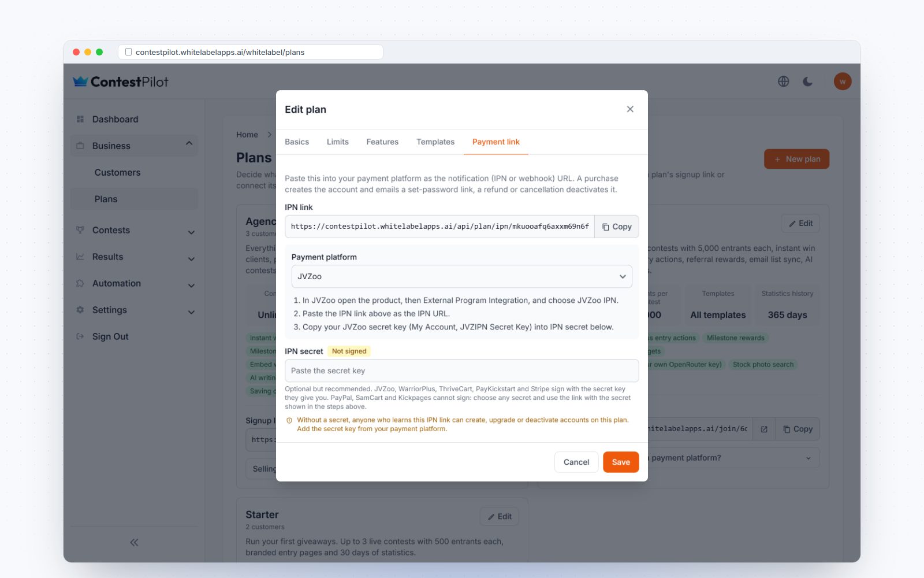The image size is (924, 578).
Task: Expand the Results sidebar section
Action: tap(134, 257)
